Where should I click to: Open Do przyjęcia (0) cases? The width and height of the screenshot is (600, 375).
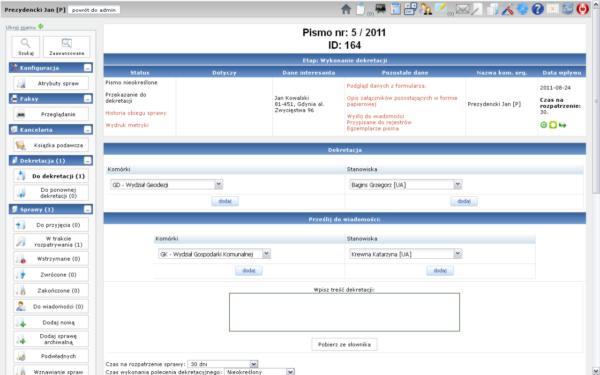tap(51, 225)
